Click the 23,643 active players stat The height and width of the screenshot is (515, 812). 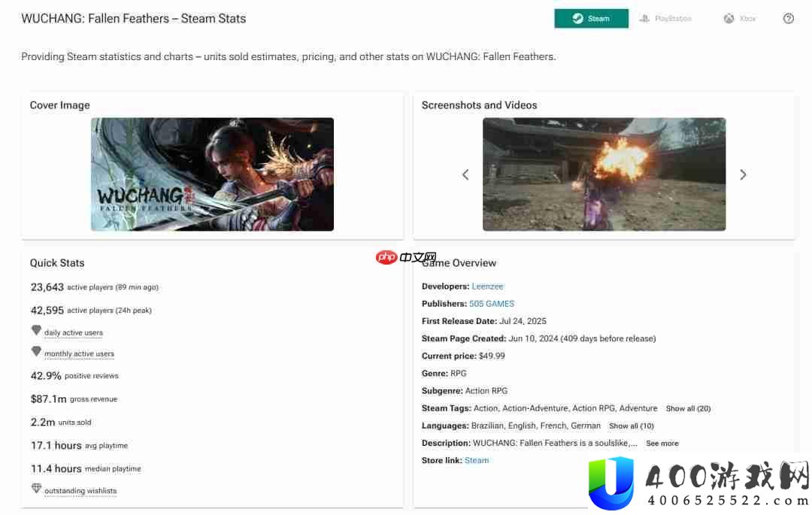94,286
